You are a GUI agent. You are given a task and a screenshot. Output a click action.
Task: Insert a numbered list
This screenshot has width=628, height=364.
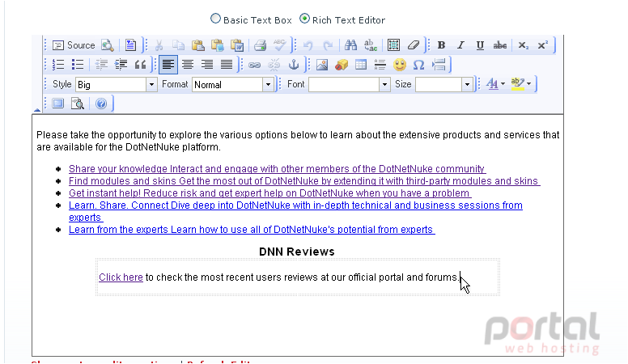point(58,65)
